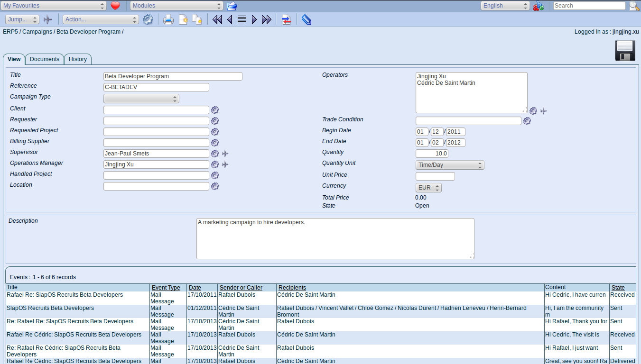Click the gear icon beside Trade Condition
The image size is (641, 364).
(x=527, y=121)
